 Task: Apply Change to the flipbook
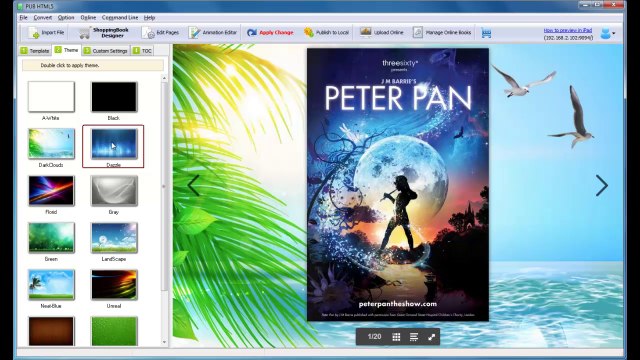coord(270,33)
